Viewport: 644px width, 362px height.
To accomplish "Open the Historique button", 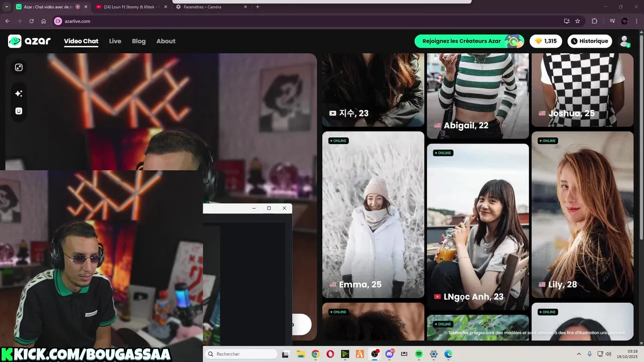I will (x=590, y=41).
